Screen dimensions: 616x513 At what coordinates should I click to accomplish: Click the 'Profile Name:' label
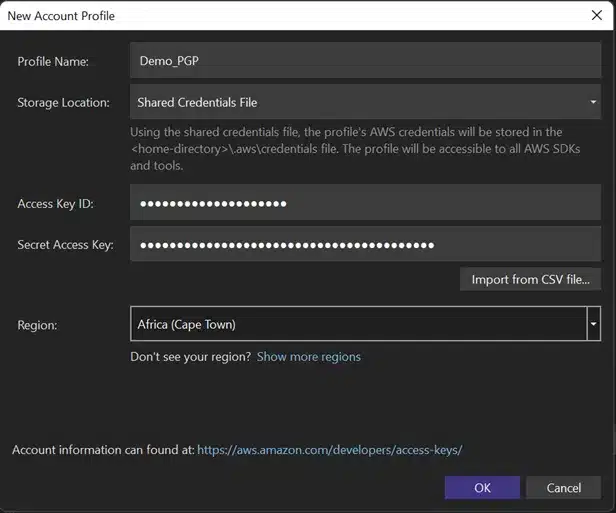pyautogui.click(x=53, y=62)
